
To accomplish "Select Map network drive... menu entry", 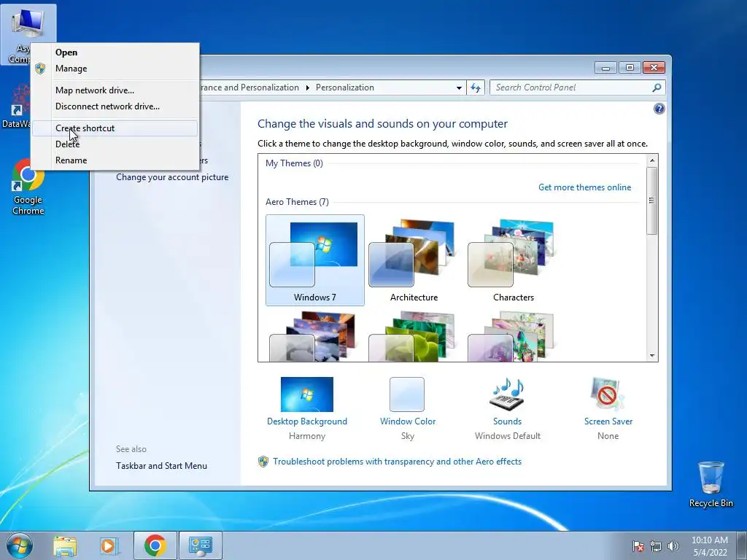I will (x=115, y=90).
